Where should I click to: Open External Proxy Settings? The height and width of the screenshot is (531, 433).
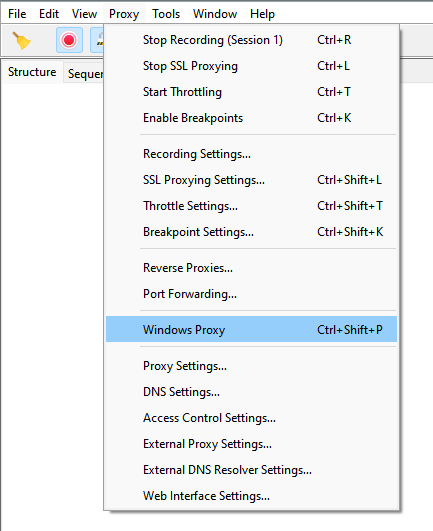click(251, 444)
